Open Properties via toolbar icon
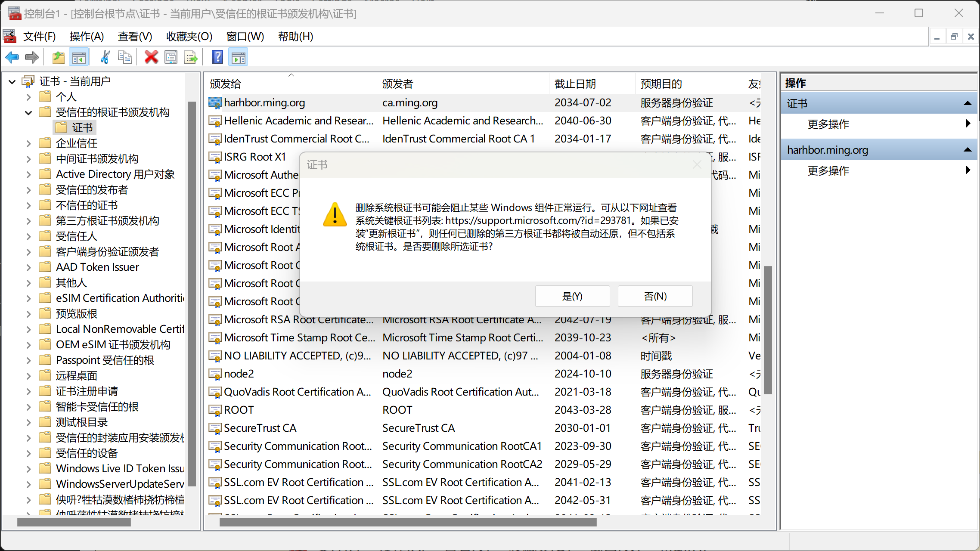 coord(171,57)
